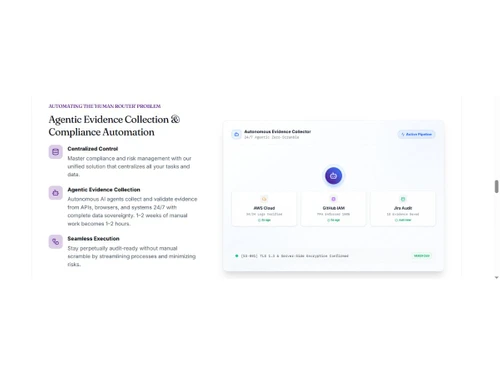Click the Centralized Control database icon

(56, 152)
